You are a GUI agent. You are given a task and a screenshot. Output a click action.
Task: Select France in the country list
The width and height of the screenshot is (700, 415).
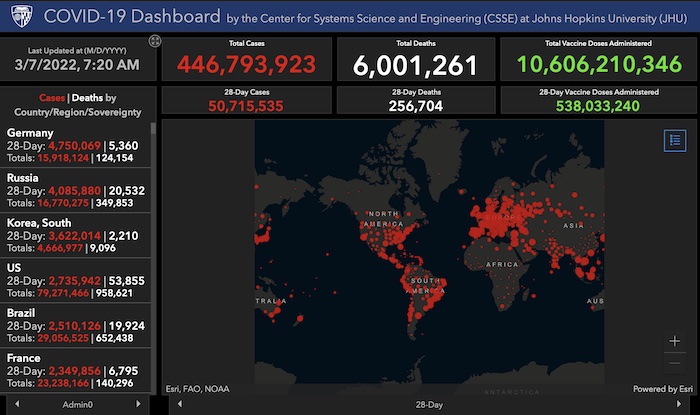75,370
